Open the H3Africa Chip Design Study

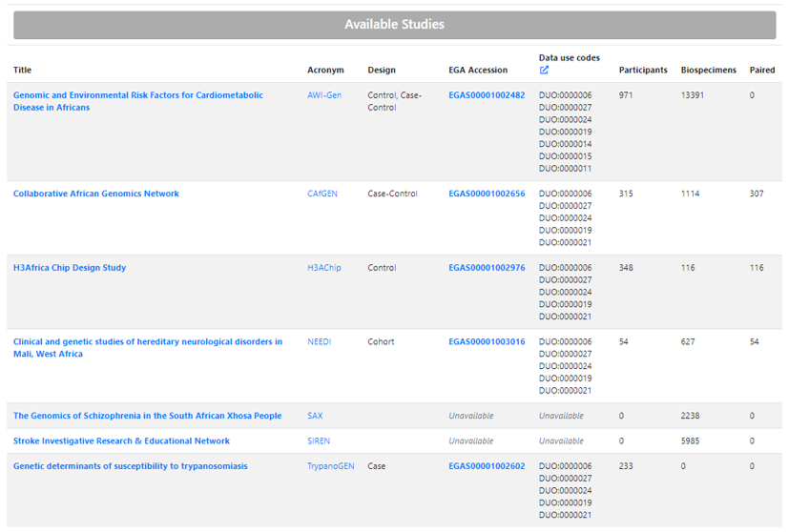pyautogui.click(x=70, y=268)
